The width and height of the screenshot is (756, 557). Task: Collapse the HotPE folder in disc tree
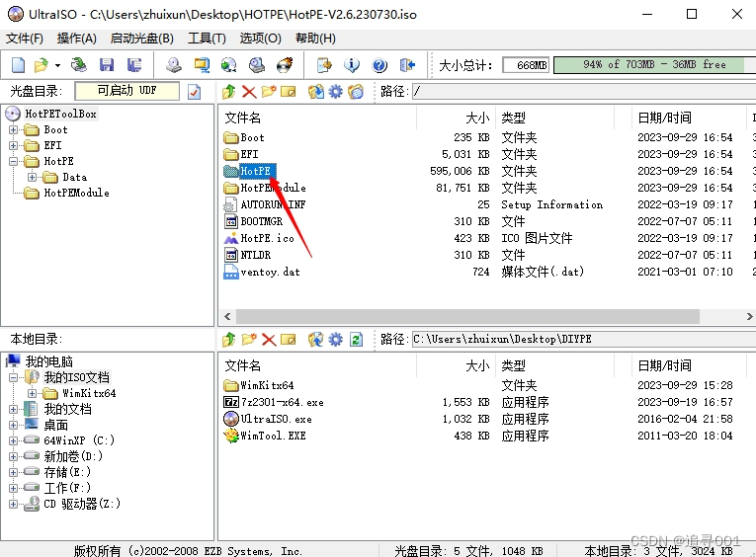14,161
